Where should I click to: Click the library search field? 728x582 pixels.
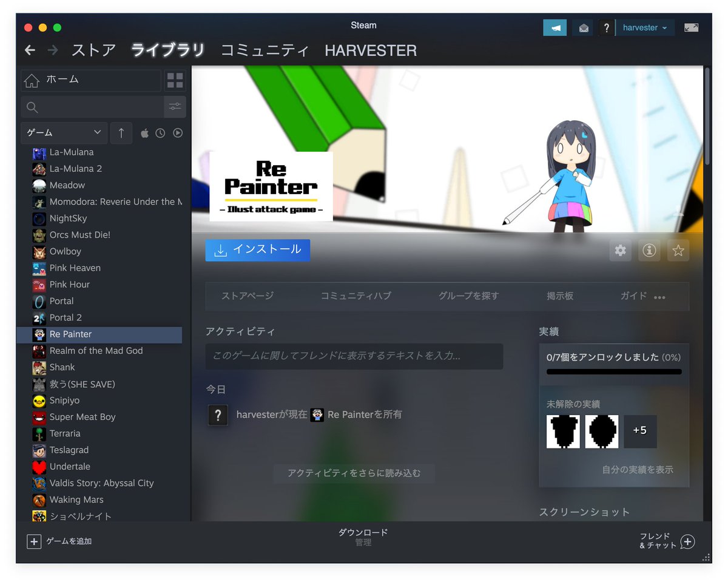(92, 107)
